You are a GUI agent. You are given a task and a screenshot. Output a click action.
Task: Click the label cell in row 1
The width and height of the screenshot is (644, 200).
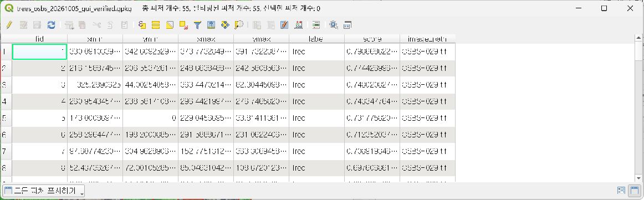click(316, 52)
